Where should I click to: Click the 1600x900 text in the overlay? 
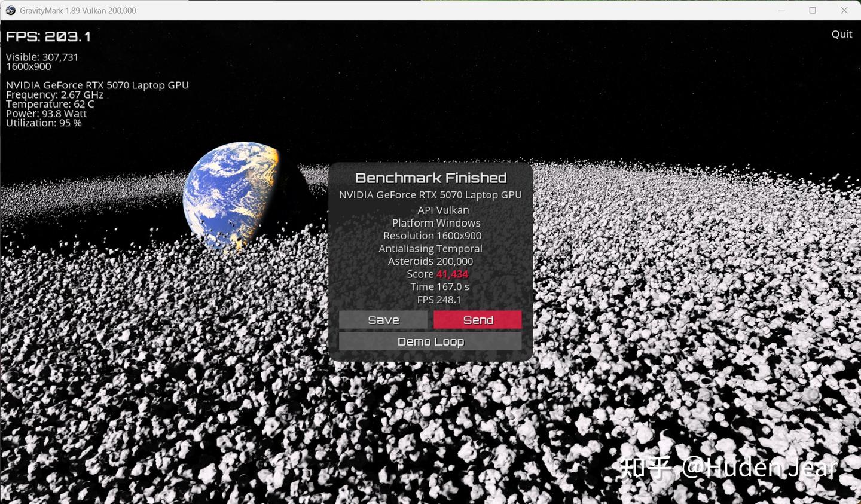[x=29, y=66]
